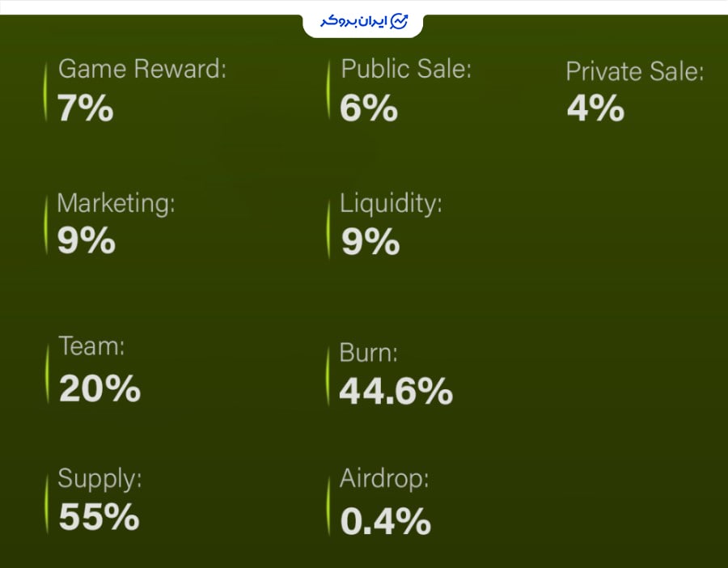
Task: Click the 44.6% Burn value
Action: pyautogui.click(x=396, y=392)
